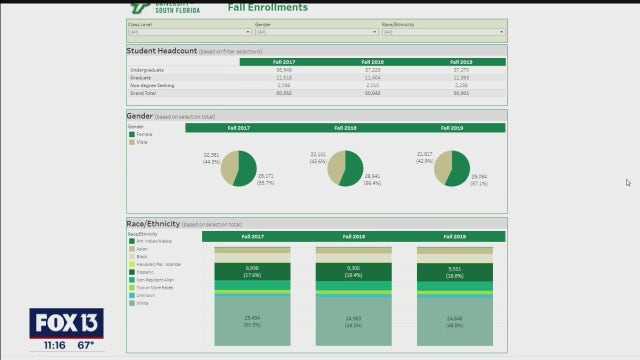Click the Fall 2018 male pie label
Viewport: 640px width, 360px height.
click(318, 158)
